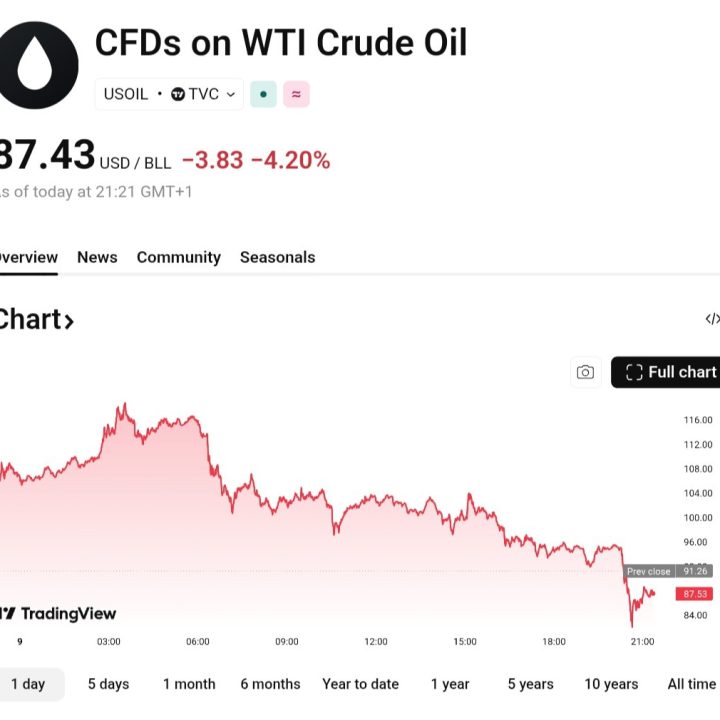Select the 1 month time range
Viewport: 720px width, 720px height.
(189, 684)
